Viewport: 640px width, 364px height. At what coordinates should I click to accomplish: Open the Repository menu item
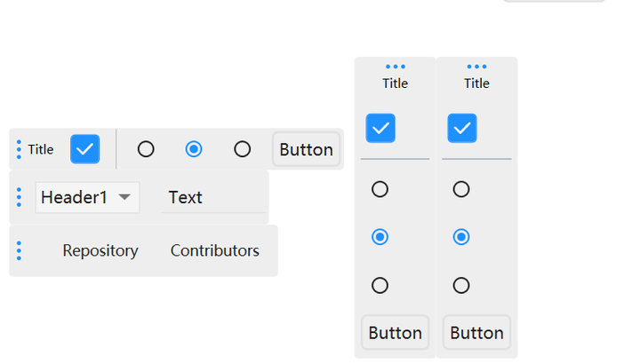100,250
